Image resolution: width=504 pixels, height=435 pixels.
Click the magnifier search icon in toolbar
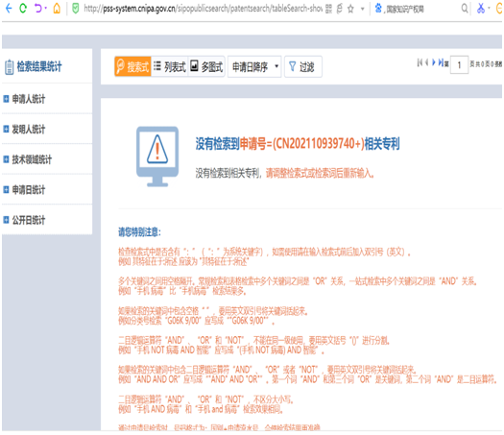click(x=465, y=9)
